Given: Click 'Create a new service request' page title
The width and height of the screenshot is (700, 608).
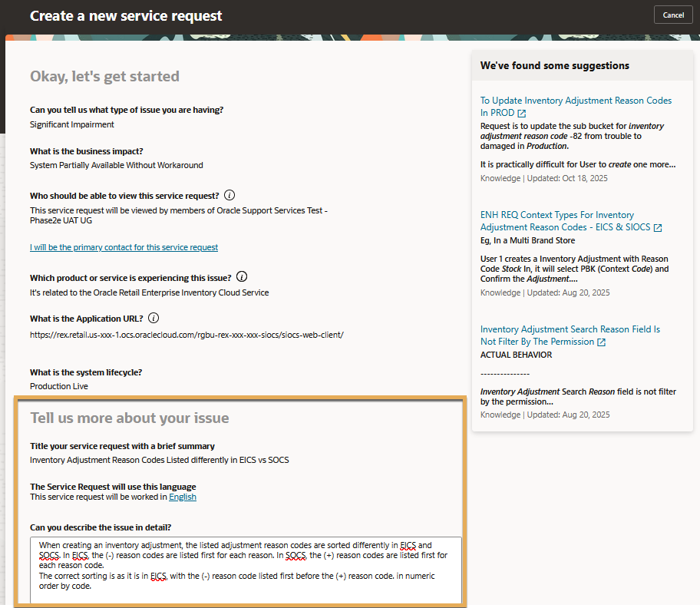Looking at the screenshot, I should click(x=126, y=16).
